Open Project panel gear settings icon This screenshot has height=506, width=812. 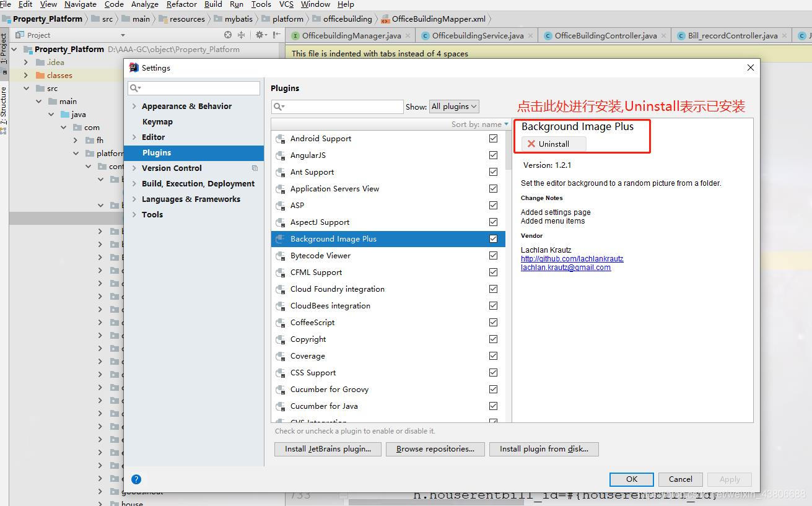(x=260, y=35)
